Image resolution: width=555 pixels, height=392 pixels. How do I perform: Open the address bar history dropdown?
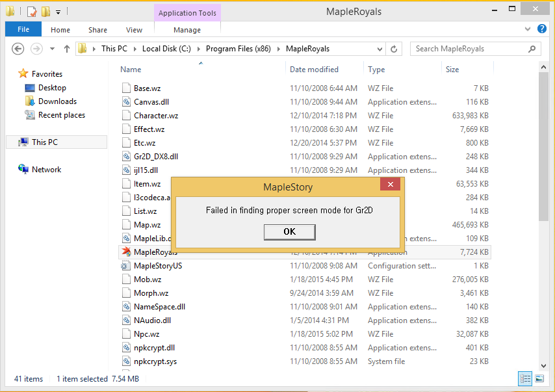coord(379,49)
